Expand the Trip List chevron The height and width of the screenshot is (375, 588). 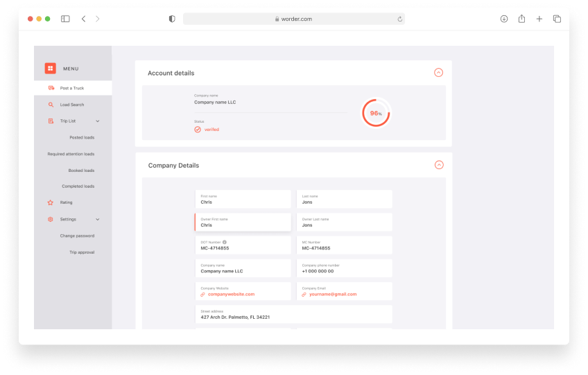pos(98,121)
